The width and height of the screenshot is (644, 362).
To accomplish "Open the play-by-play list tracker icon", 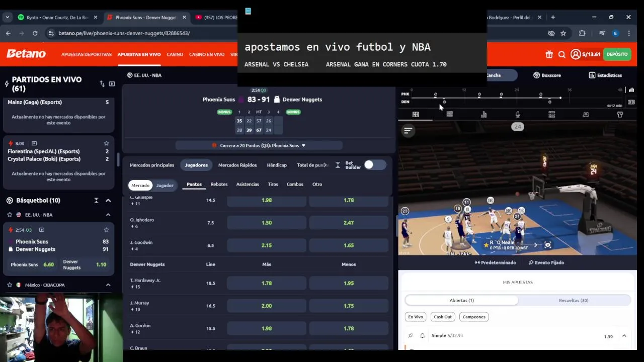I will click(450, 115).
